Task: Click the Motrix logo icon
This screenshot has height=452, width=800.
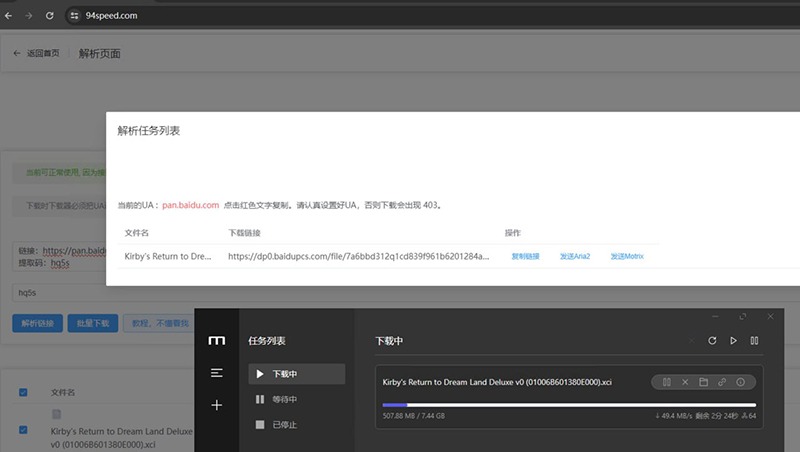Action: tap(216, 340)
